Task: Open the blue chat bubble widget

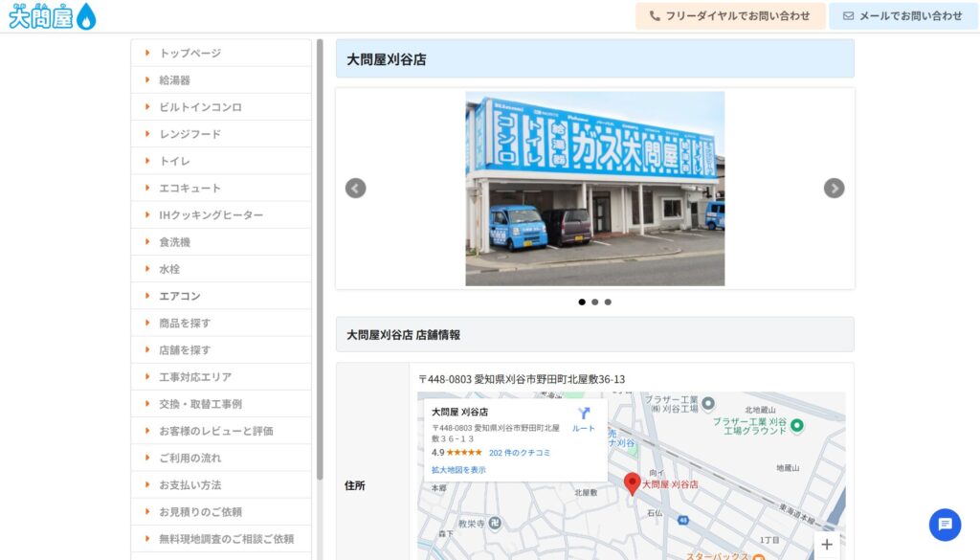Action: 945,525
